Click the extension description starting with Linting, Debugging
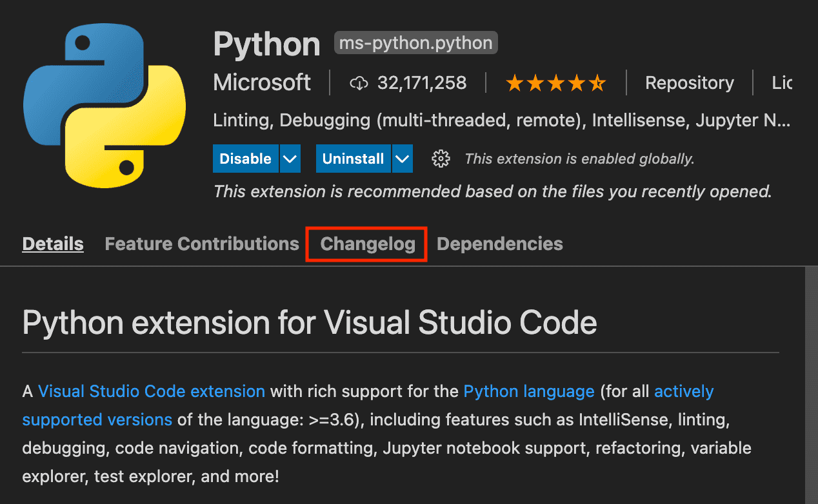The image size is (818, 504). [502, 121]
